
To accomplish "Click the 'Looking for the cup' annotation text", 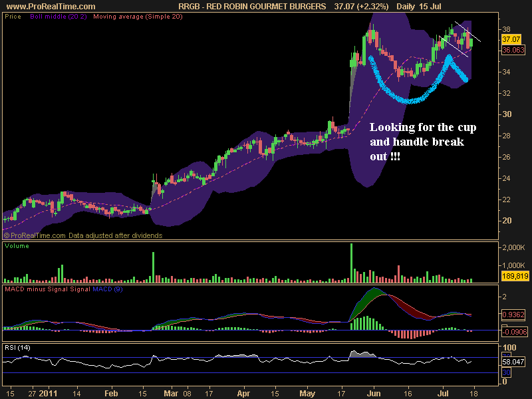I will click(423, 127).
